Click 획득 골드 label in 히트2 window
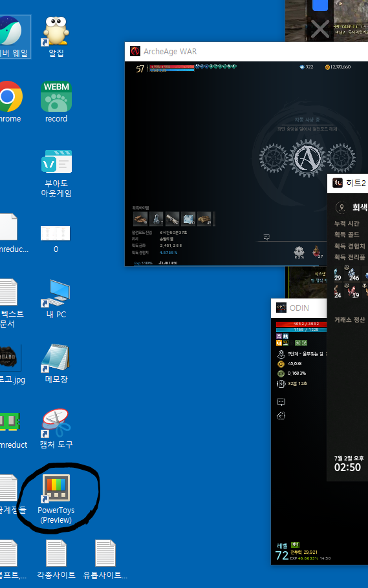368x588 pixels. (x=347, y=235)
